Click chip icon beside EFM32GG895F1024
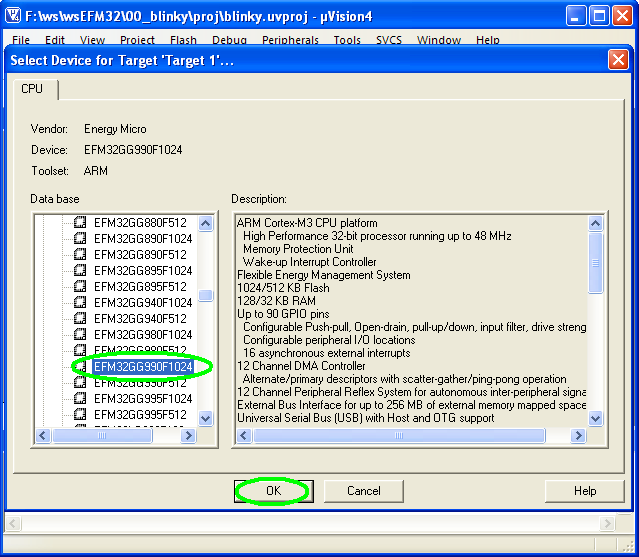Screen dimensions: 639x557 pos(80,271)
